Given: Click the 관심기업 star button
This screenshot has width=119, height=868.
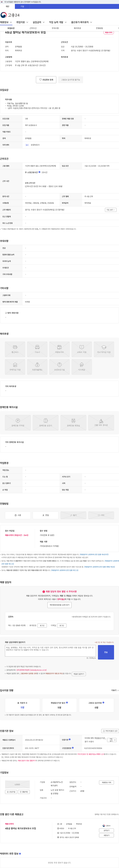Looking at the screenshot, I should pos(11,792).
